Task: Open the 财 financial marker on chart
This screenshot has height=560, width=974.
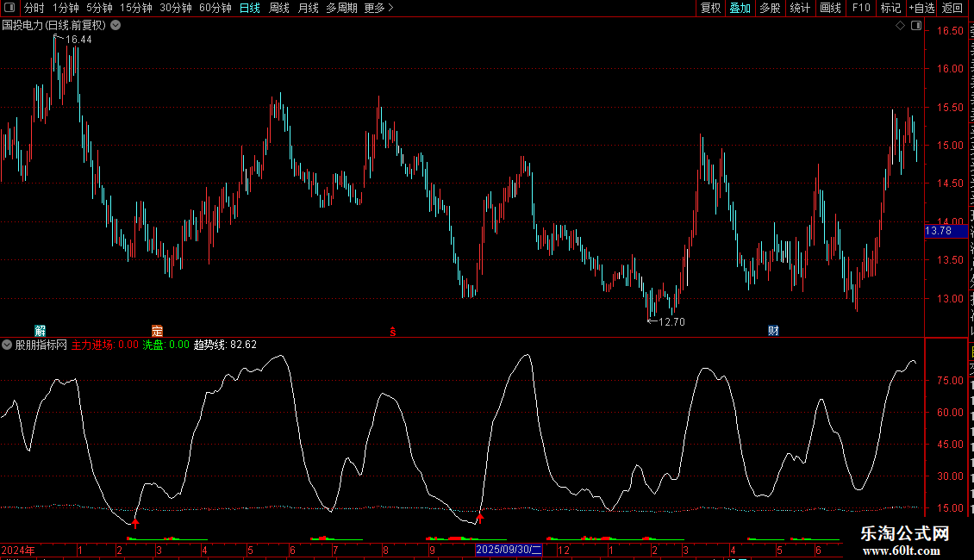Action: point(773,330)
